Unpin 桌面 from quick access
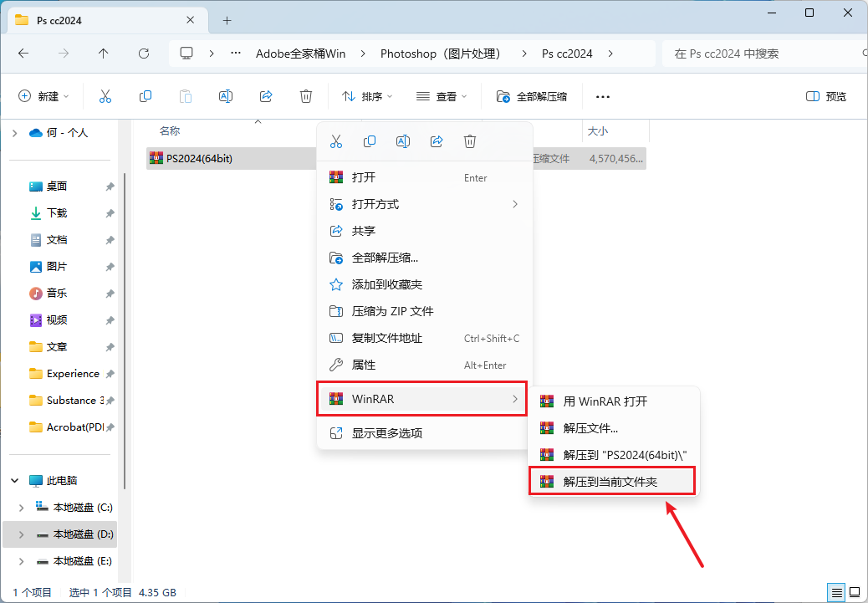The width and height of the screenshot is (868, 603). pyautogui.click(x=110, y=187)
